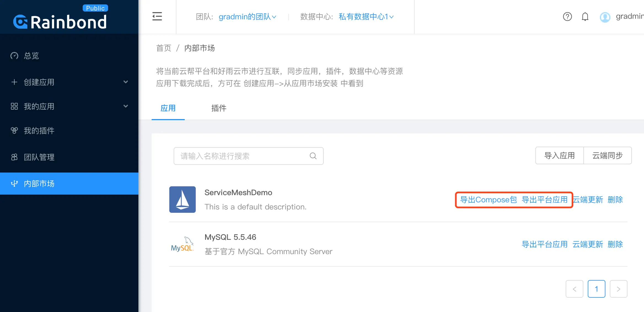Click the Rainbond logo
This screenshot has height=312, width=644.
point(60,21)
